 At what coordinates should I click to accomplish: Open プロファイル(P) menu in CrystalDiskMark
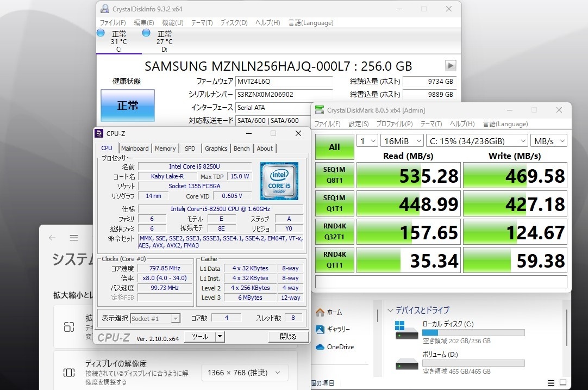(x=394, y=124)
